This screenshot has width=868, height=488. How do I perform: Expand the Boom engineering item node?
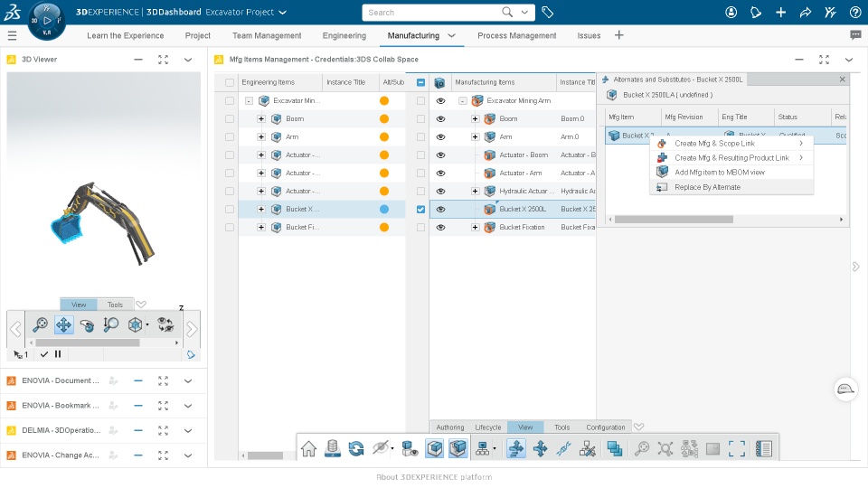coord(261,119)
